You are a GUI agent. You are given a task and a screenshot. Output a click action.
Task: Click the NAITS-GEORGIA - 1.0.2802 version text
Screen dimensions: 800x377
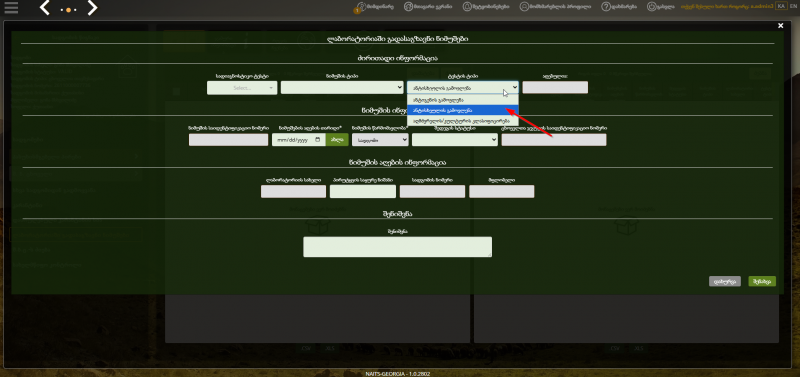(397, 373)
